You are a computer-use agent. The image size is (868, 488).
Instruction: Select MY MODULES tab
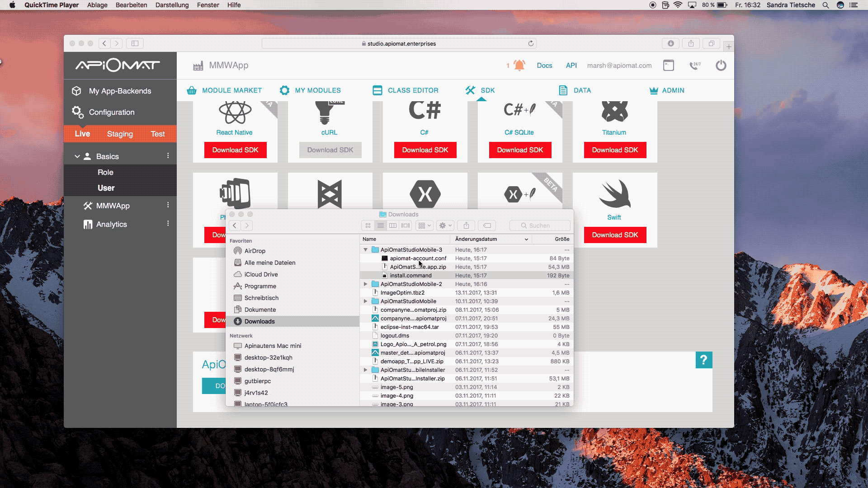click(318, 90)
